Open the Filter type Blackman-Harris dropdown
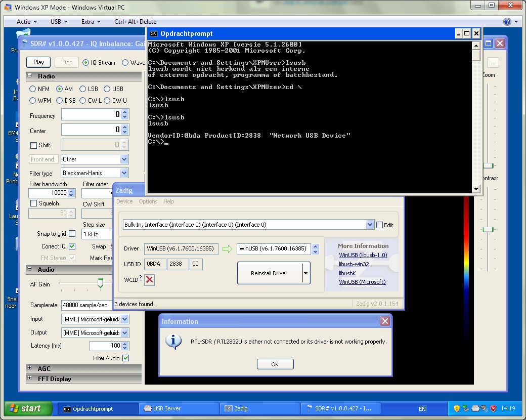Screen dimensions: 526x420 124,173
